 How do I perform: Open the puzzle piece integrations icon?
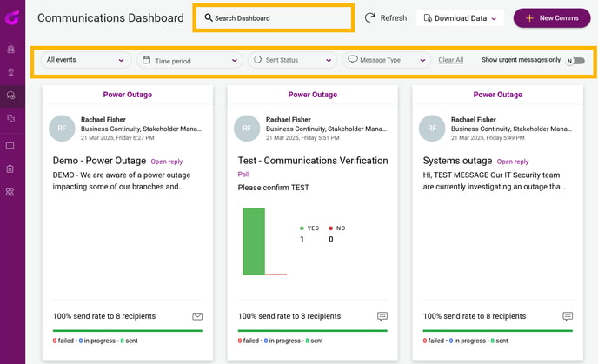point(10,118)
